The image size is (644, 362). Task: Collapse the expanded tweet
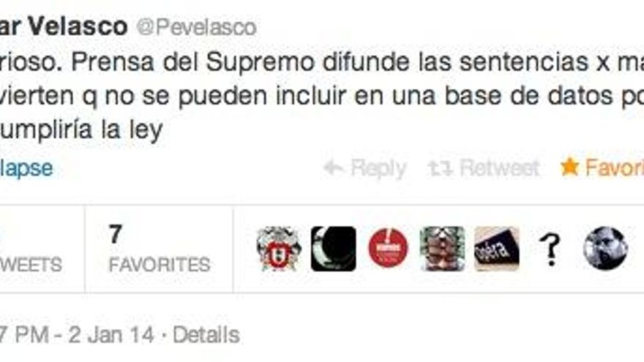[x=26, y=168]
